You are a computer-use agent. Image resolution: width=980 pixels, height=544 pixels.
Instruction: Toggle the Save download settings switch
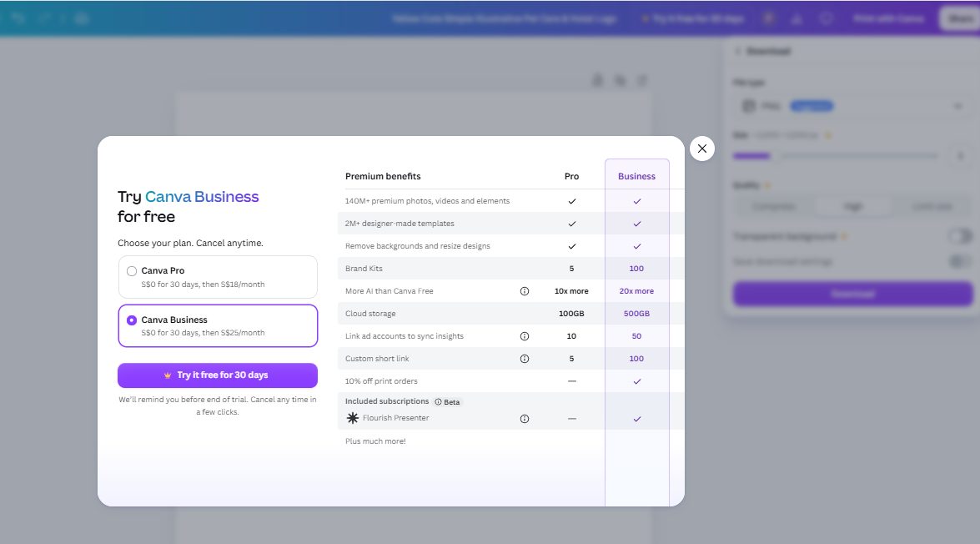(960, 261)
